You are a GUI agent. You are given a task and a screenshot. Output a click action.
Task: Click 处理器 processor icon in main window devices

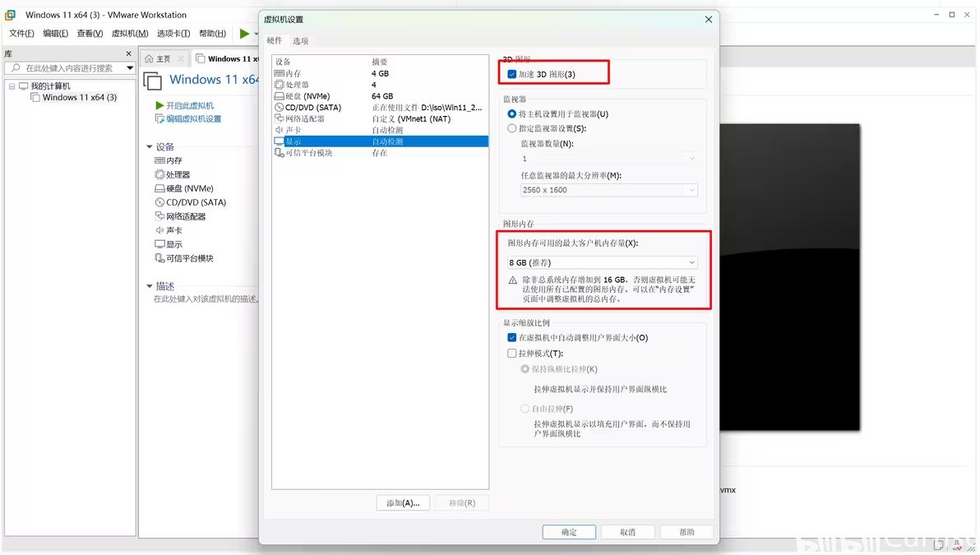pyautogui.click(x=159, y=174)
